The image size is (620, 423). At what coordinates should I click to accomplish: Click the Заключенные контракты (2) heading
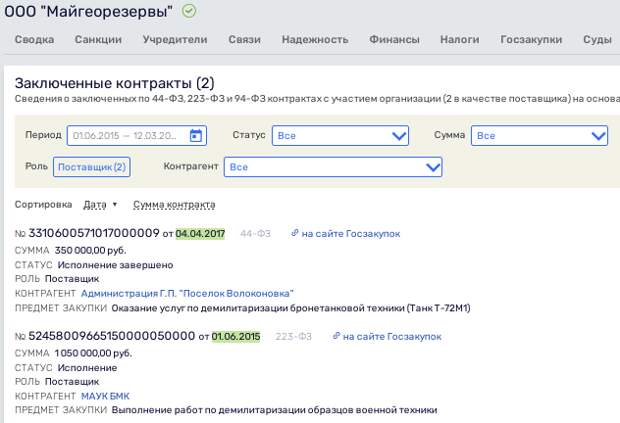click(x=115, y=83)
